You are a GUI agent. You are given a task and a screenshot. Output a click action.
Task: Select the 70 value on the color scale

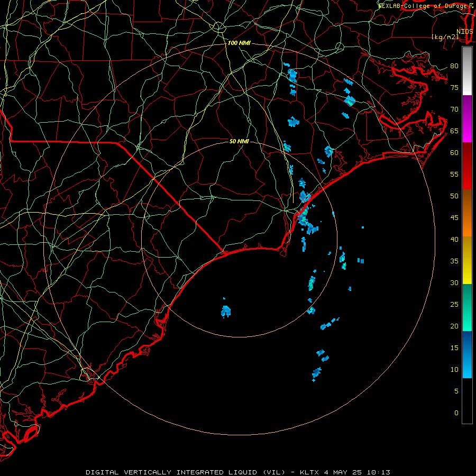(x=454, y=109)
